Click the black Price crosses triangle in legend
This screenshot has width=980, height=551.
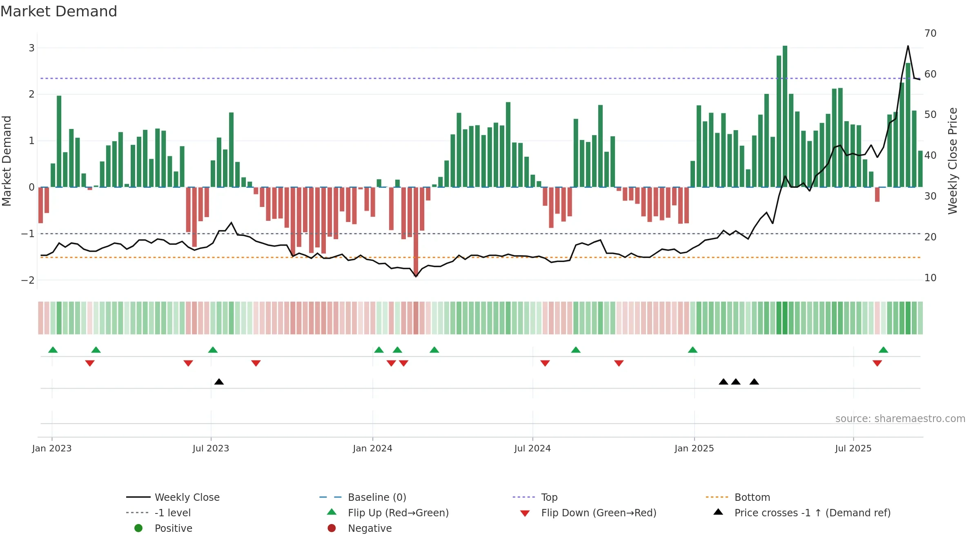[x=718, y=512]
